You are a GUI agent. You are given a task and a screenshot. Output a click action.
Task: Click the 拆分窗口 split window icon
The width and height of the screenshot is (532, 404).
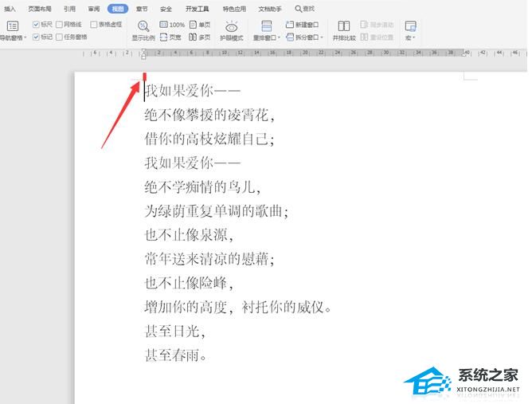click(290, 37)
